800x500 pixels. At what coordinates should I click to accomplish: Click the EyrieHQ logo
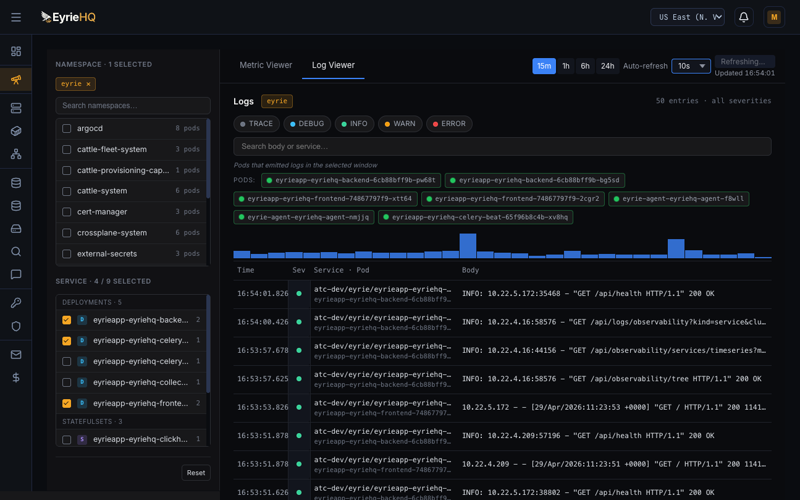click(68, 17)
